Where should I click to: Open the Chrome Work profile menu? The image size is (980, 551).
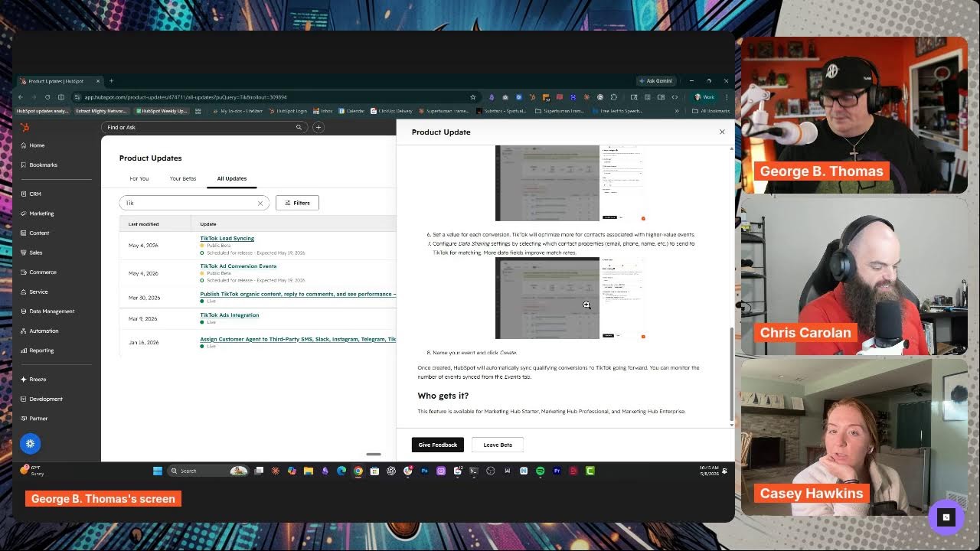[705, 97]
